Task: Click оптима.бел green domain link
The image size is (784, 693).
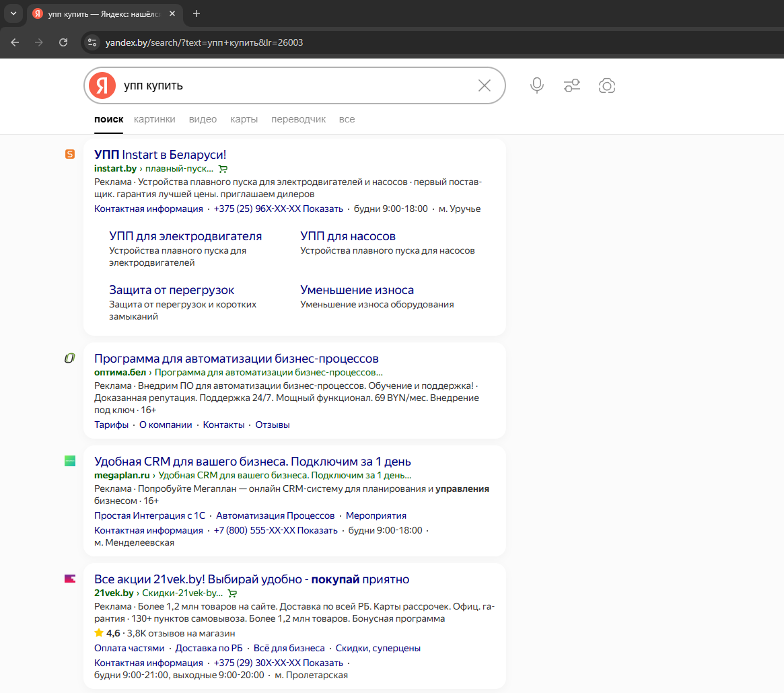Action: pyautogui.click(x=120, y=373)
